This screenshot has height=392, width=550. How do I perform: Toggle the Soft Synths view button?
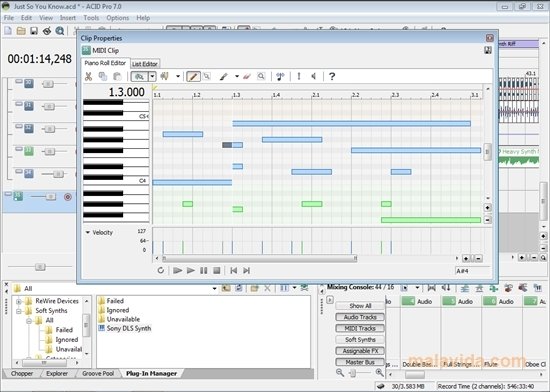pyautogui.click(x=360, y=339)
